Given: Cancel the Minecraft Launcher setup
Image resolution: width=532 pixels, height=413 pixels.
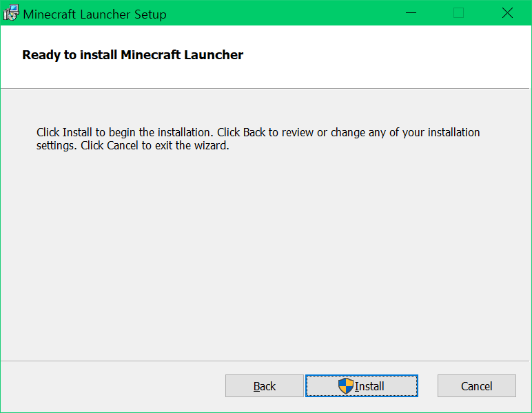Looking at the screenshot, I should click(x=476, y=385).
